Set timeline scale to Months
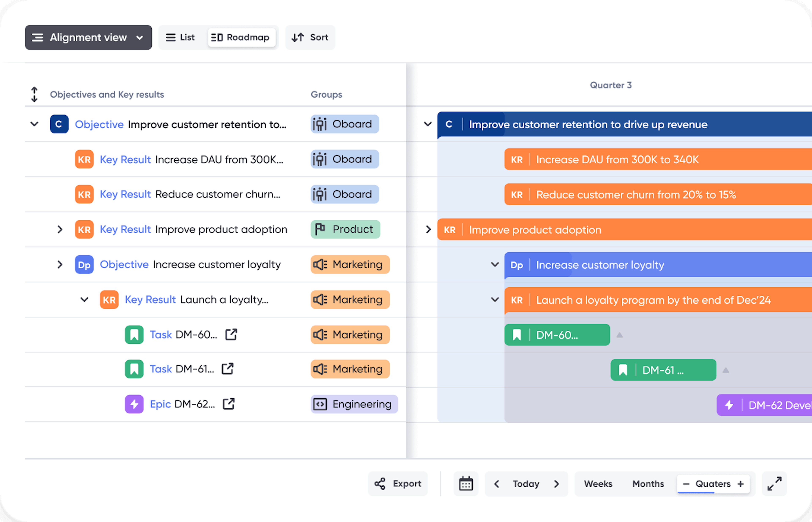This screenshot has height=522, width=812. click(648, 484)
